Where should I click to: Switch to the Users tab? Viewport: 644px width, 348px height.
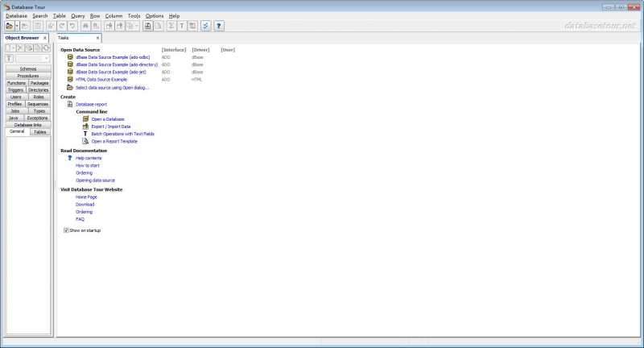click(x=16, y=97)
